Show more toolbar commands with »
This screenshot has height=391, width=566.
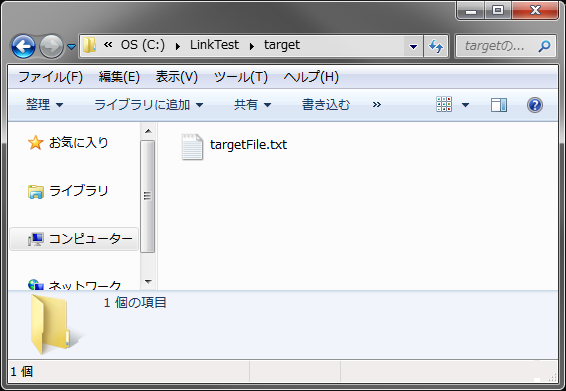[376, 105]
